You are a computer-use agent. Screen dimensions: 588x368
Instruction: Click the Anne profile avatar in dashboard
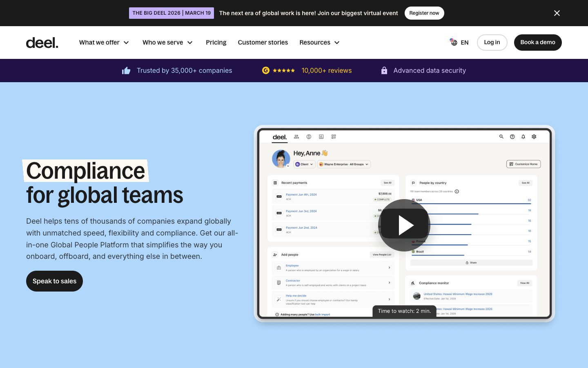(281, 159)
